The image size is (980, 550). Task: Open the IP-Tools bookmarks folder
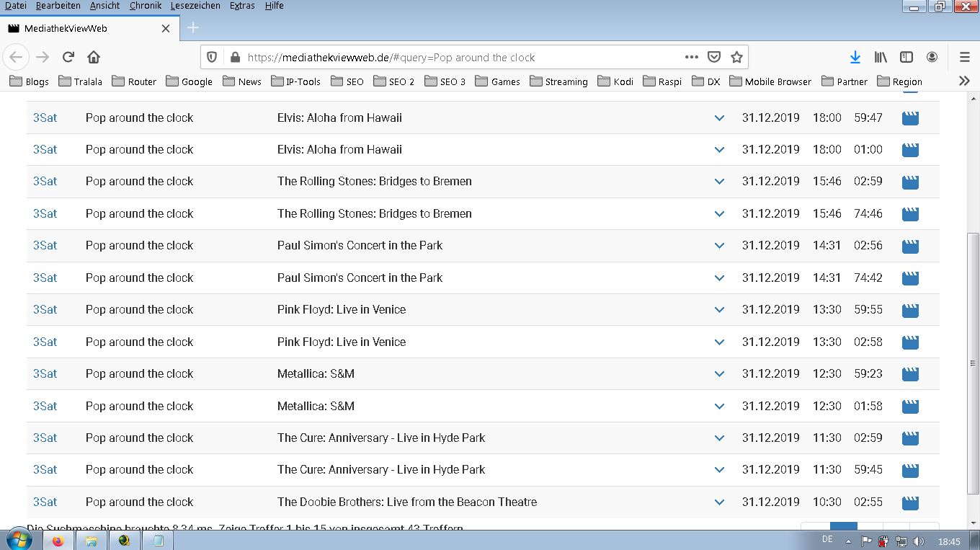click(296, 81)
